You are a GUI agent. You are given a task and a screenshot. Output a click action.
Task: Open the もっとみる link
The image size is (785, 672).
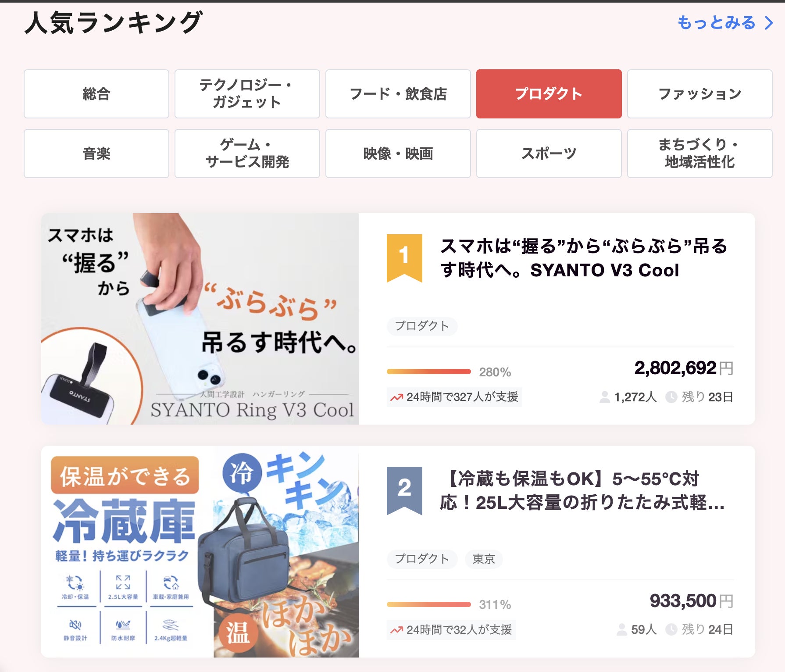coord(716,23)
